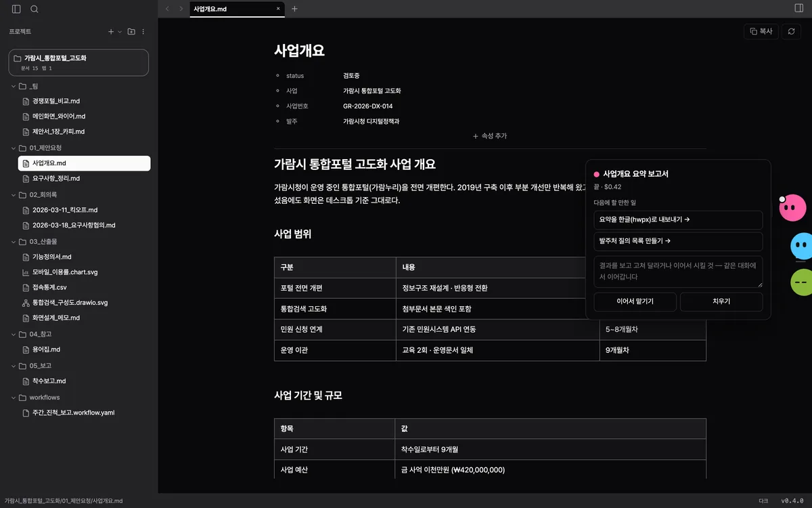Collapse the workflows folder
Screen dimensions: 812x508
click(14, 398)
